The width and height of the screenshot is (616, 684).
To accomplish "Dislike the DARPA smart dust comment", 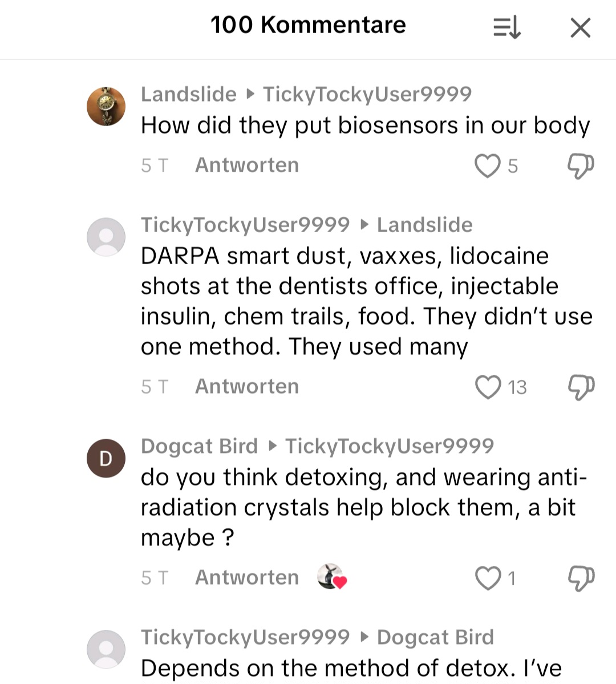I will (x=580, y=387).
